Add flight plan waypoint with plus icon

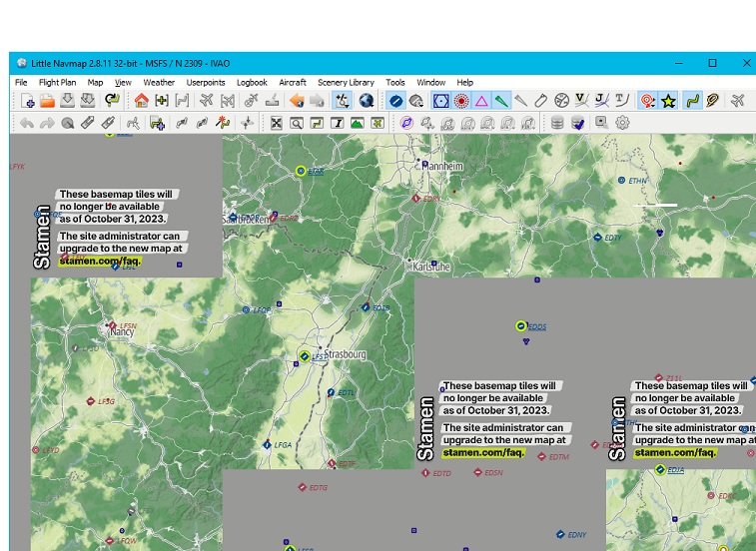coord(157,123)
